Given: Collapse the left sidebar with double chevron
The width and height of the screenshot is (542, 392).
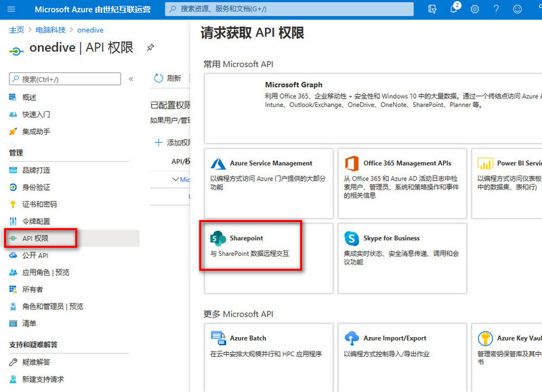Looking at the screenshot, I should click(x=131, y=79).
